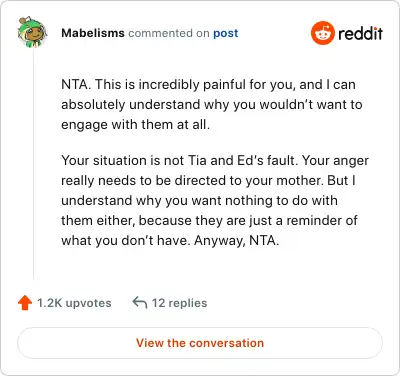Screen dimensions: 400x376
Task: Click the text 'Anyway, NTA.'
Action: pyautogui.click(x=236, y=240)
